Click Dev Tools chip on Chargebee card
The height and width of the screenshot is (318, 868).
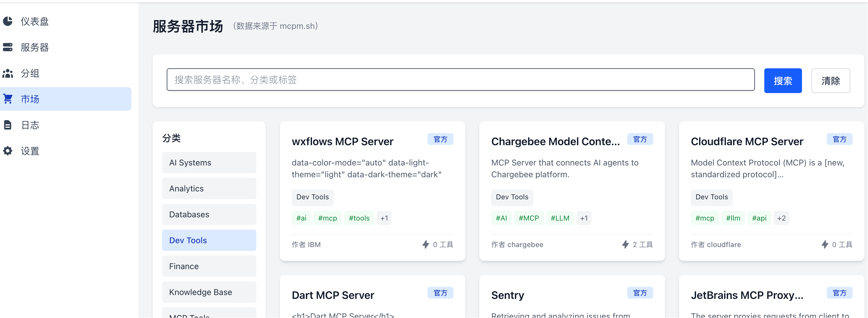512,197
